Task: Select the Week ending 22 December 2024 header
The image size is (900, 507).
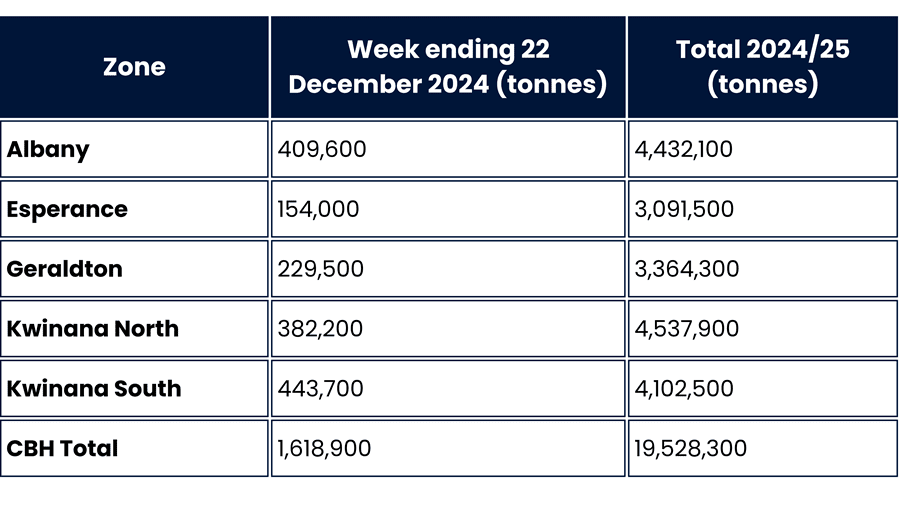Action: tap(448, 67)
